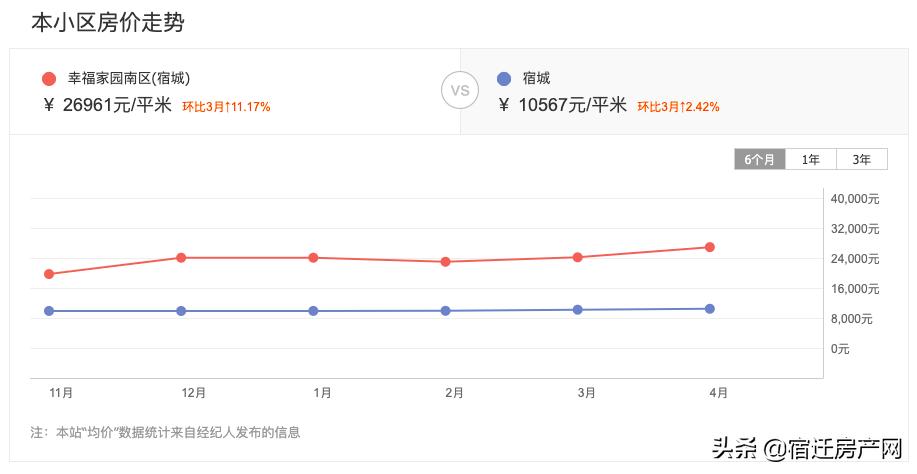The height and width of the screenshot is (474, 917).
Task: Click the red data point for 12月
Action: 181,258
